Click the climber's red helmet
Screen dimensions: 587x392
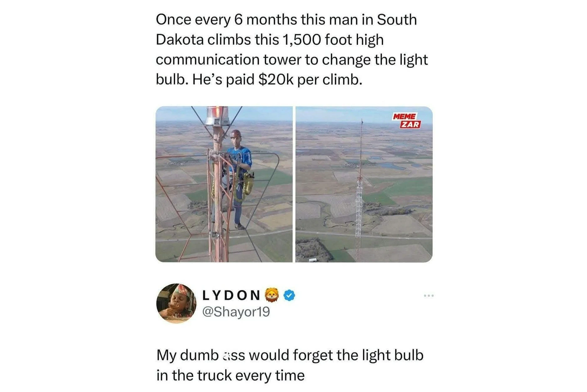pyautogui.click(x=235, y=134)
